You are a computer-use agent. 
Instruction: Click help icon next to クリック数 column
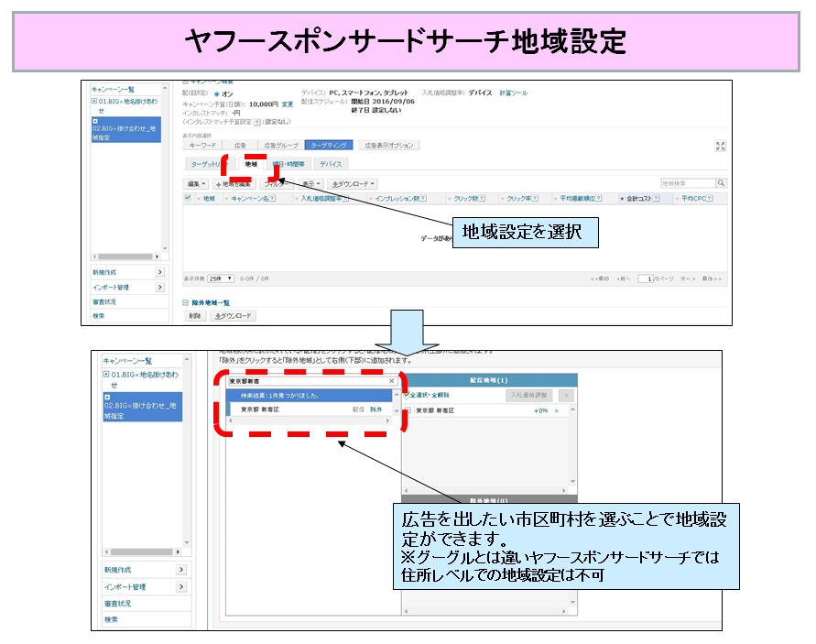[x=482, y=199]
